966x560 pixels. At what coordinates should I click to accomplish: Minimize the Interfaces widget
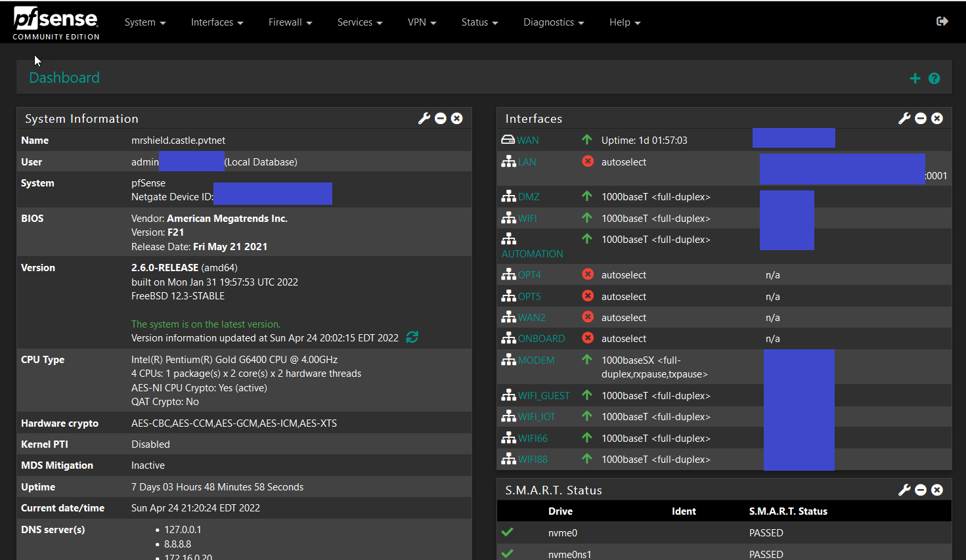pyautogui.click(x=921, y=118)
